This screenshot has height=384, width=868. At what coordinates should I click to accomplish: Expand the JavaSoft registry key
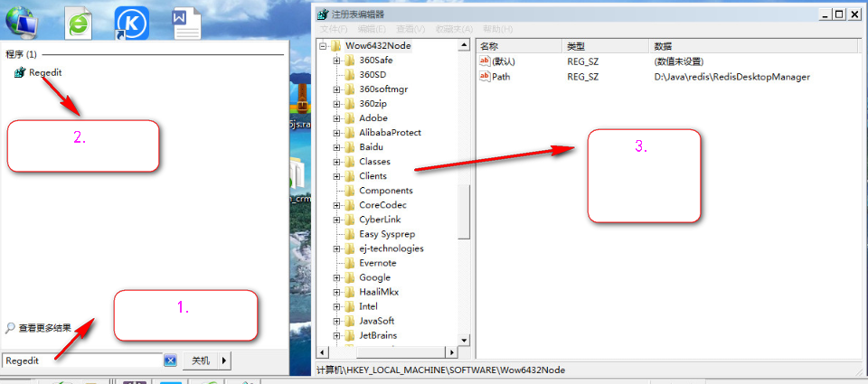tap(336, 321)
